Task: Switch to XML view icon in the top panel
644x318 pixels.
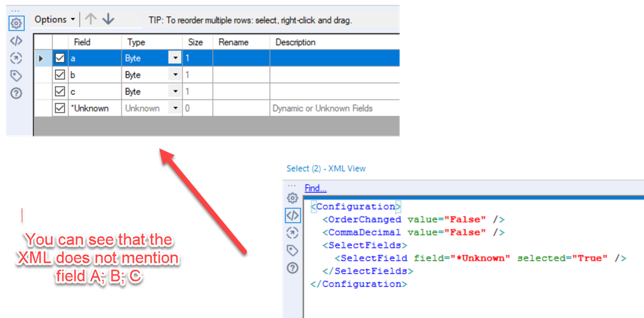Action: pos(16,41)
